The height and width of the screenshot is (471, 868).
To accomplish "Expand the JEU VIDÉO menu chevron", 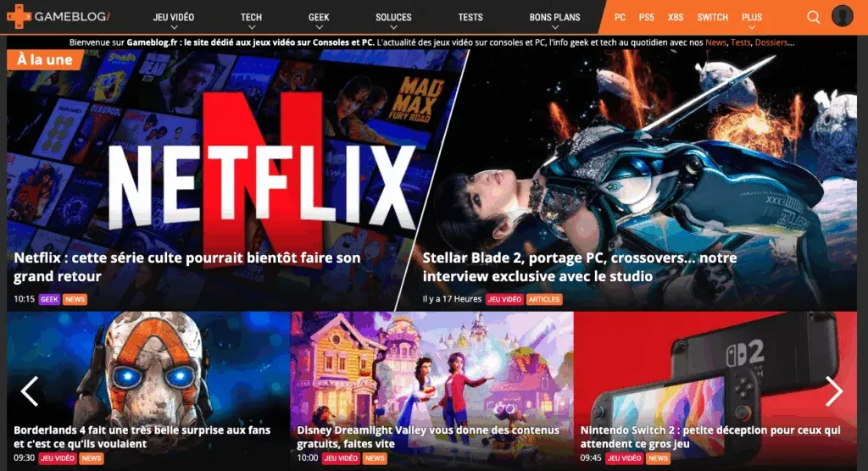I will point(174,27).
